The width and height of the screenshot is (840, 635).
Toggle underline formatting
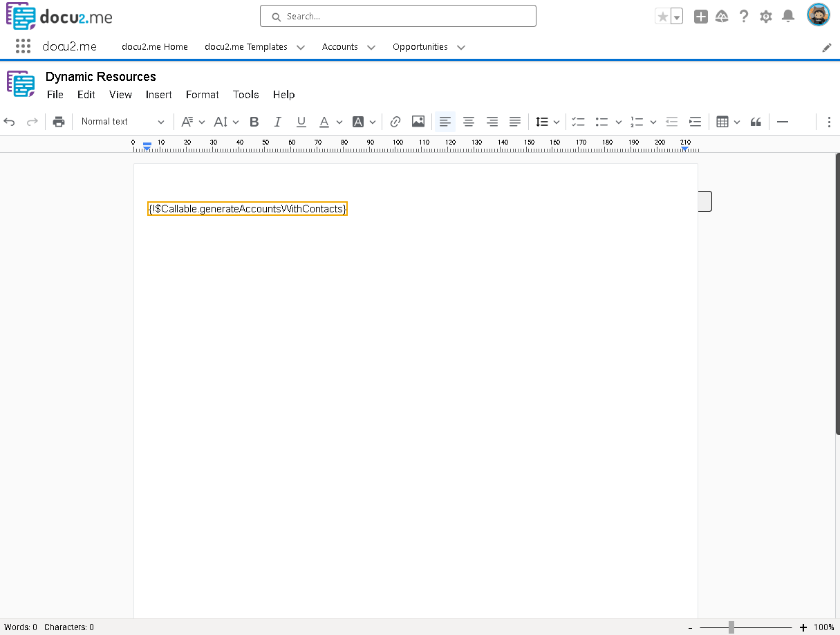[x=301, y=122]
